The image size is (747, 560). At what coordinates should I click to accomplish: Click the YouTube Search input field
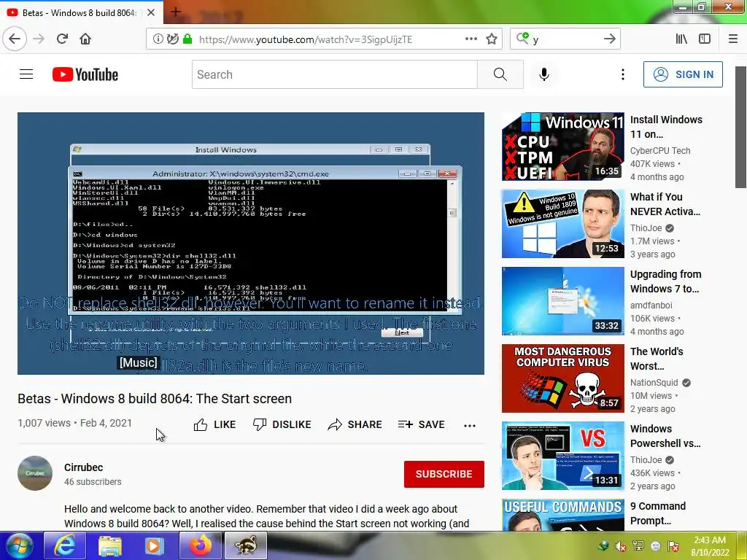coord(334,74)
